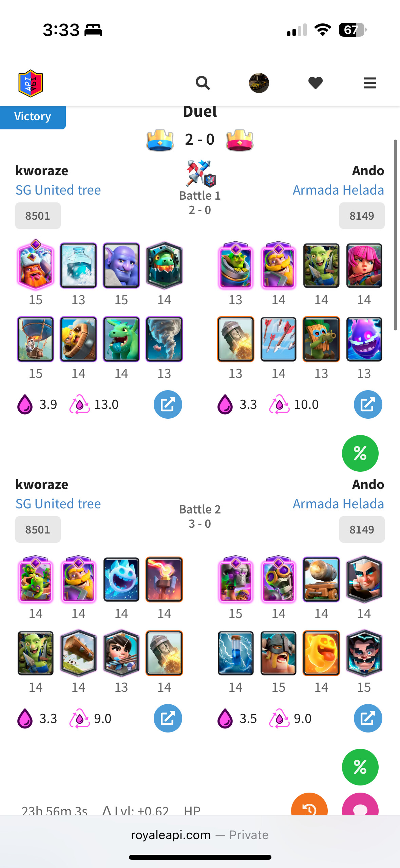Image resolution: width=400 pixels, height=868 pixels.
Task: Open the search magnifier icon
Action: tap(203, 83)
